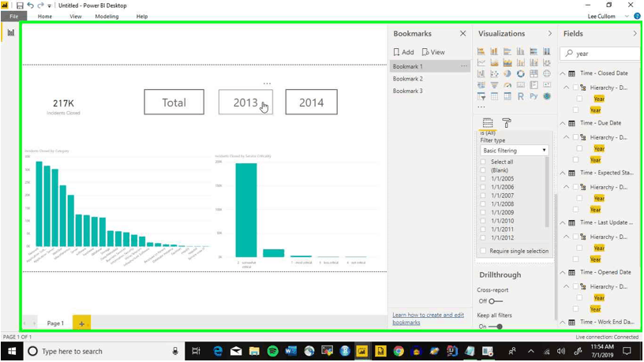This screenshot has height=362, width=644.
Task: Open the Format paint roller tab
Action: [507, 123]
